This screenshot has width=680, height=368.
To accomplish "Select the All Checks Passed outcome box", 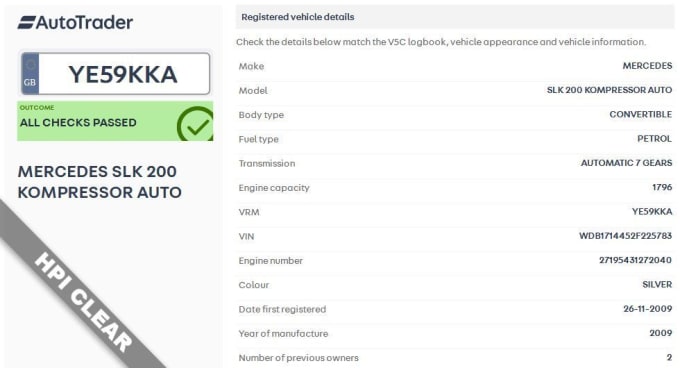I will click(115, 121).
